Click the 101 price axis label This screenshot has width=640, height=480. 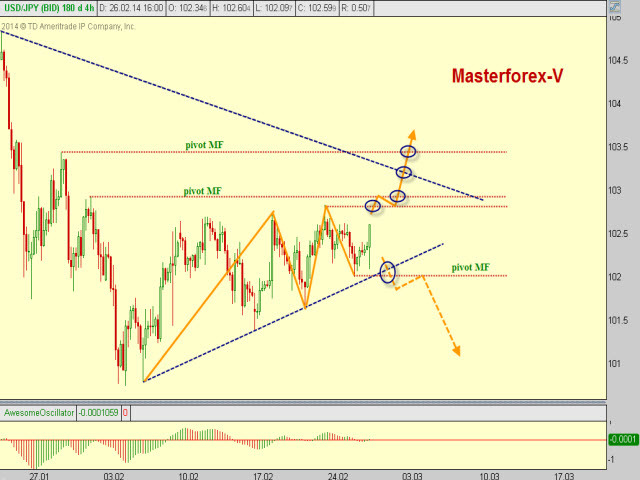pyautogui.click(x=615, y=364)
